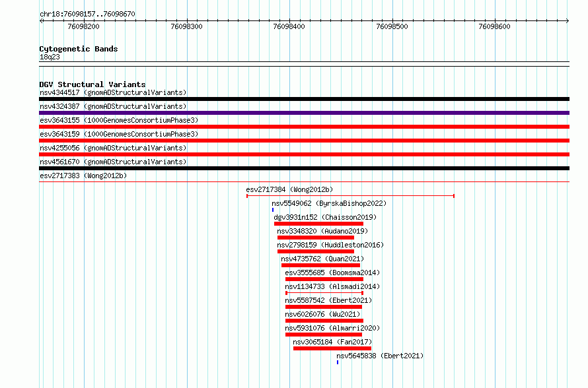The image size is (588, 388).
Task: Click the nsv4344517 gnomAD variant label
Action: 113,92
